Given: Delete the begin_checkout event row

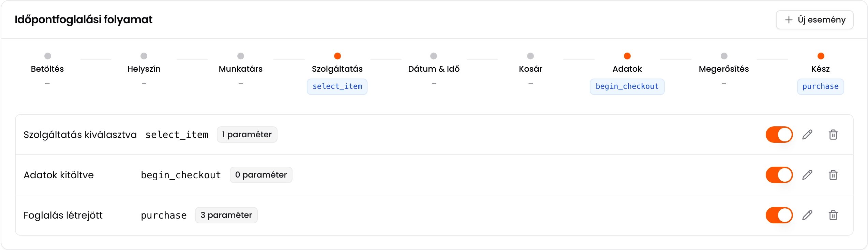Looking at the screenshot, I should point(833,175).
